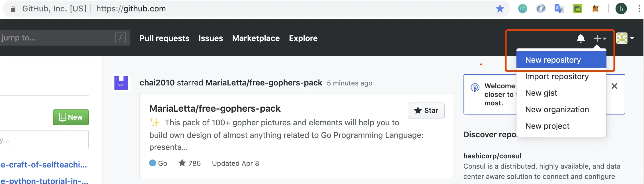Click the teal 'm' extension icon

click(x=522, y=9)
